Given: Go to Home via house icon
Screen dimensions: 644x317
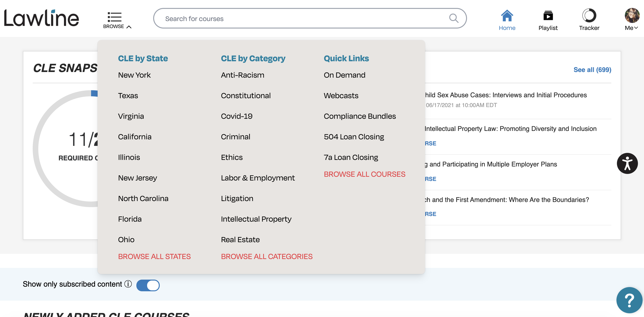Looking at the screenshot, I should pyautogui.click(x=507, y=15).
